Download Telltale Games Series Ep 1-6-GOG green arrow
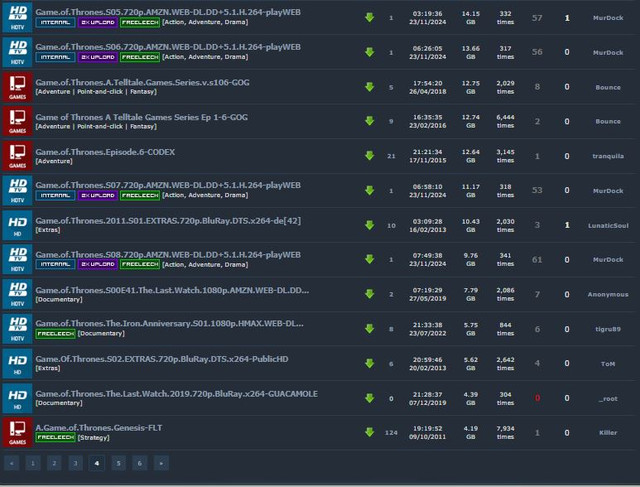This screenshot has height=487, width=640. click(369, 121)
